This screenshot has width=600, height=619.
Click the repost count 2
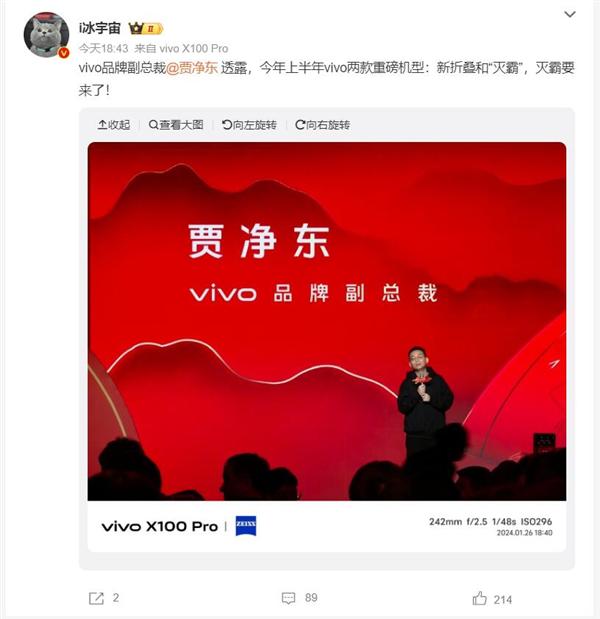116,598
